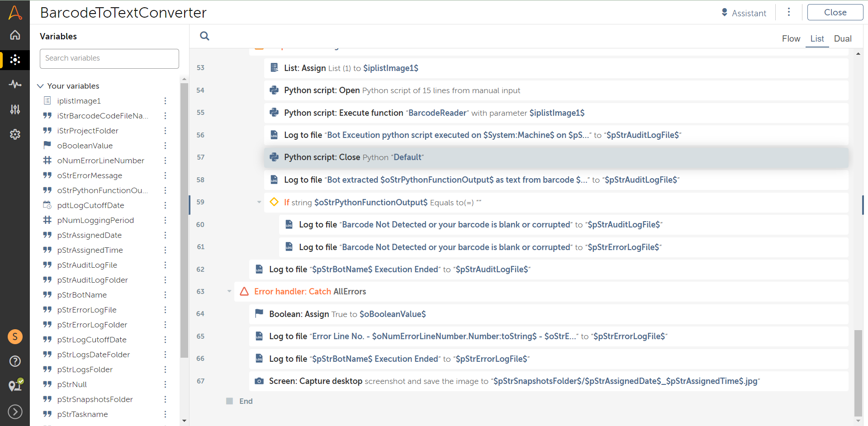Open the three-dot menu next to Assistant

click(x=788, y=12)
